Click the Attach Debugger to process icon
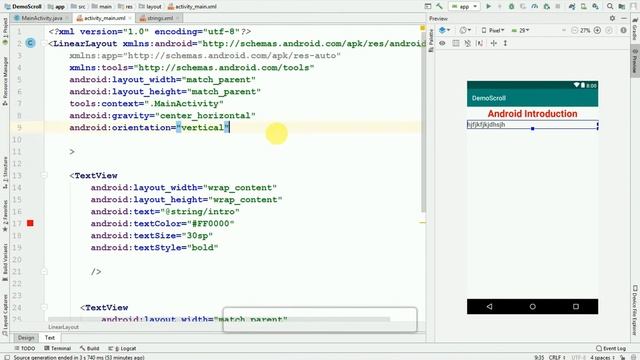The height and width of the screenshot is (360, 640). click(x=547, y=7)
